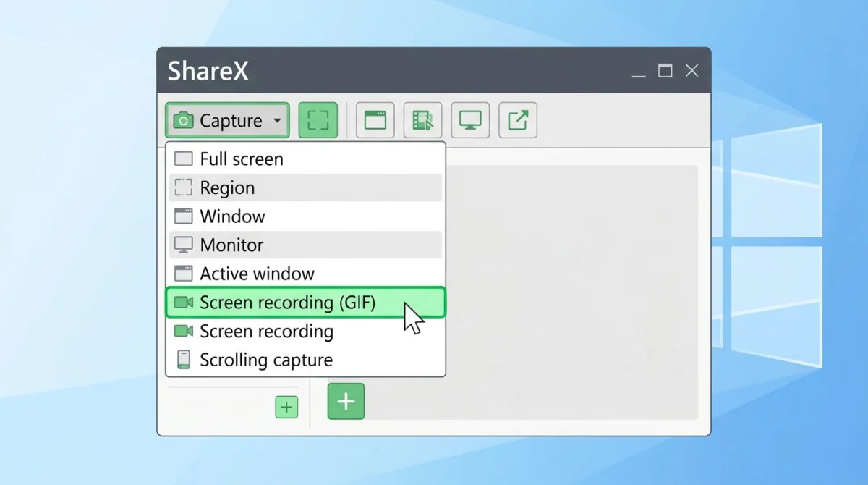Viewport: 868px width, 485px height.
Task: Click the film strip recording toolbar icon
Action: coord(422,120)
